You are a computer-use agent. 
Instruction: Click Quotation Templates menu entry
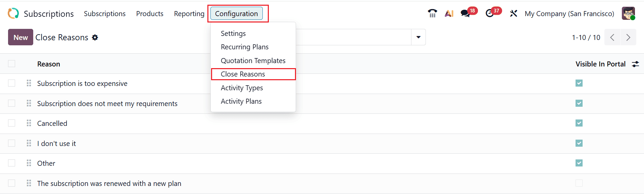[x=253, y=60]
